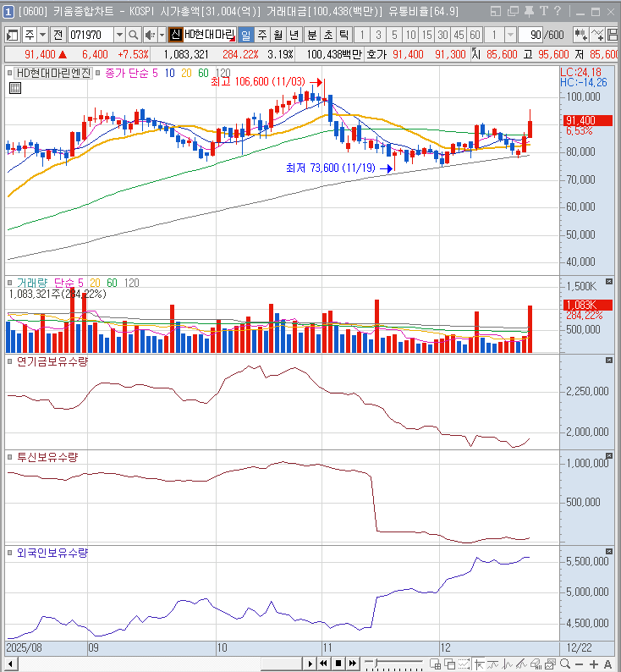Image resolution: width=621 pixels, height=672 pixels.
Task: Click the 60 interval button
Action: (x=475, y=35)
